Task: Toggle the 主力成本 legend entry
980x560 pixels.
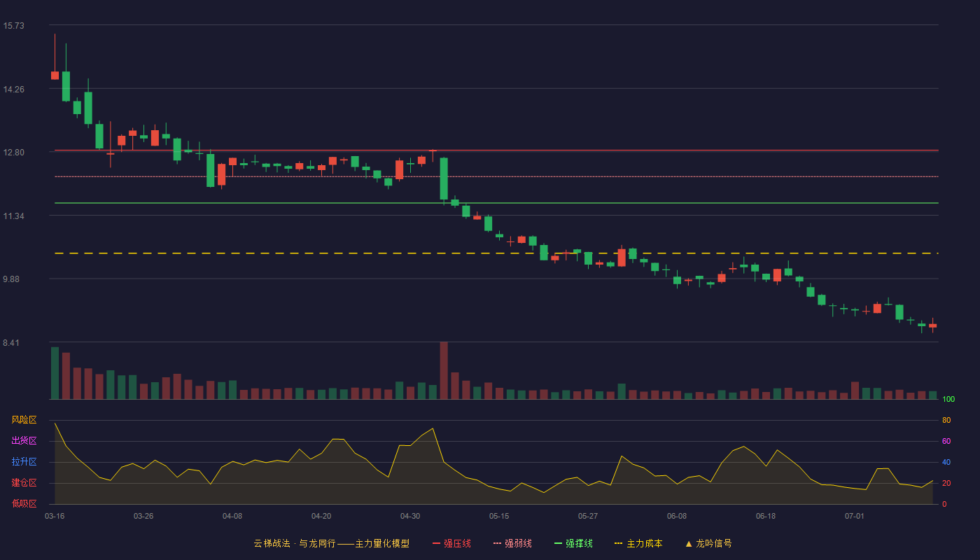Action: pos(638,543)
